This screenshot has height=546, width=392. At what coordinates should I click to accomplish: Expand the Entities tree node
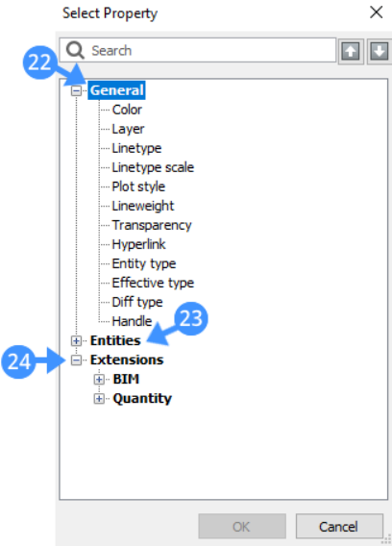pyautogui.click(x=76, y=340)
